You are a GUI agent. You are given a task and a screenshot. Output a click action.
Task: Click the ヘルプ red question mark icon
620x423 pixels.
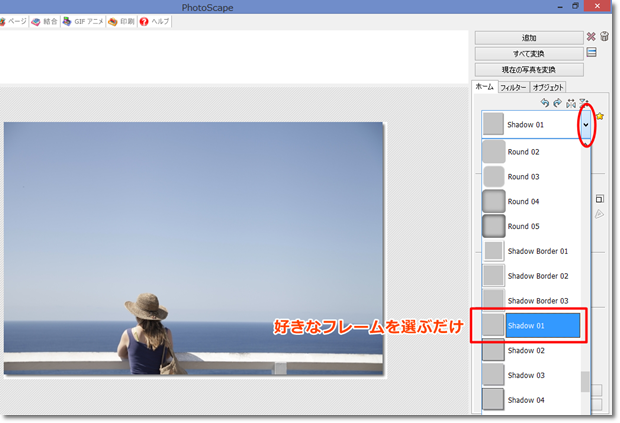click(144, 21)
